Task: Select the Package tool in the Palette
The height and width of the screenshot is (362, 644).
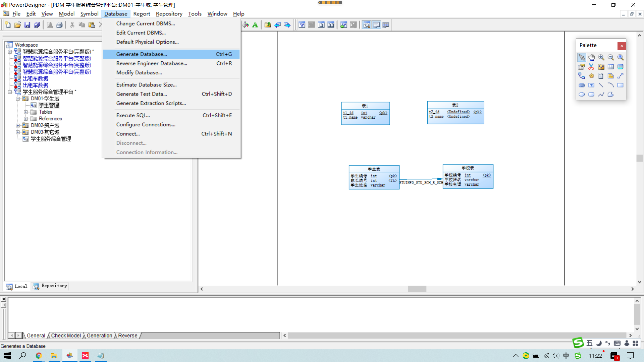Action: pyautogui.click(x=601, y=66)
